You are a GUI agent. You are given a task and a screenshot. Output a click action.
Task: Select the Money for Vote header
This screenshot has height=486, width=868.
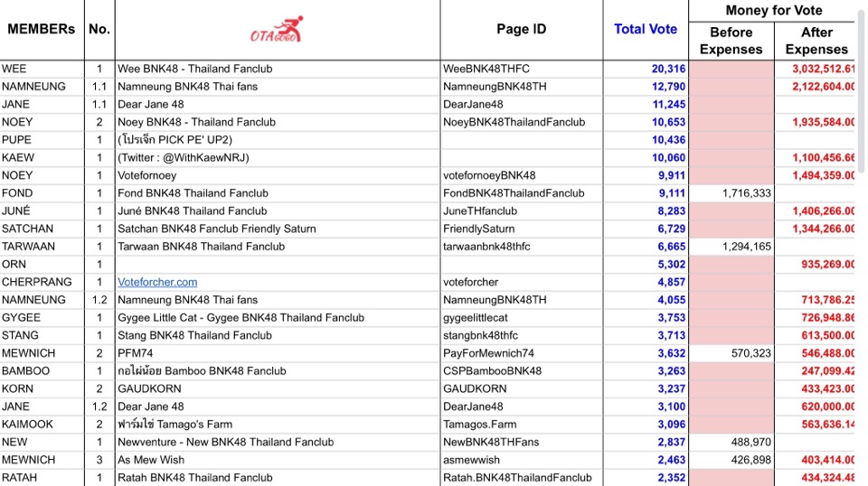(x=773, y=11)
